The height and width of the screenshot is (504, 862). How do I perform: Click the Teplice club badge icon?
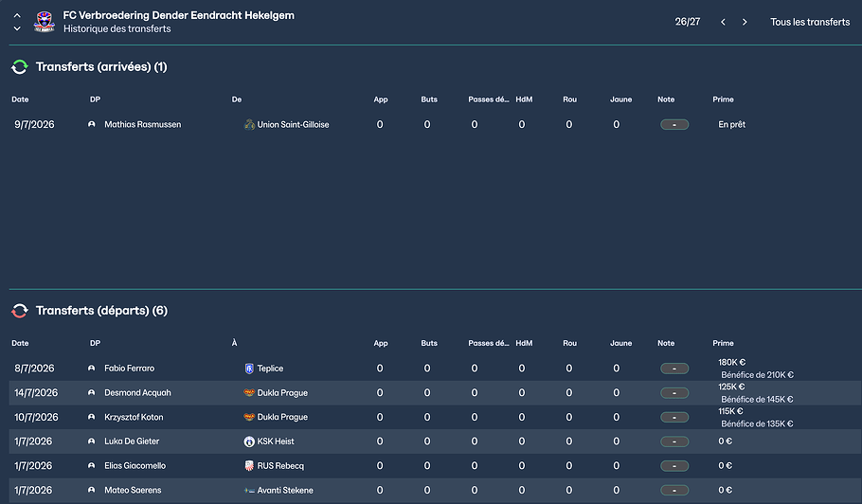[249, 369]
